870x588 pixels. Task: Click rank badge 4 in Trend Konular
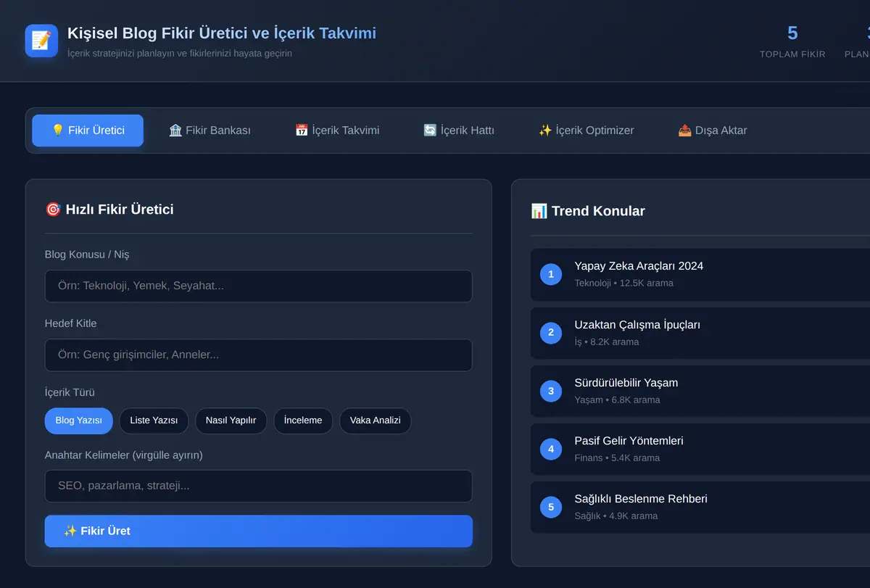(551, 449)
